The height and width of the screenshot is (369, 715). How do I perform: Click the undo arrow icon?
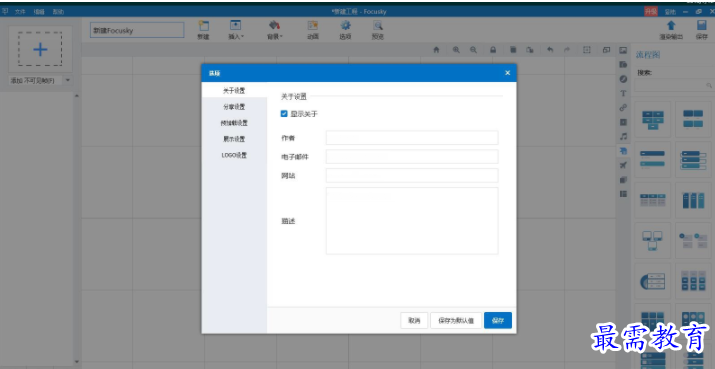(x=550, y=50)
